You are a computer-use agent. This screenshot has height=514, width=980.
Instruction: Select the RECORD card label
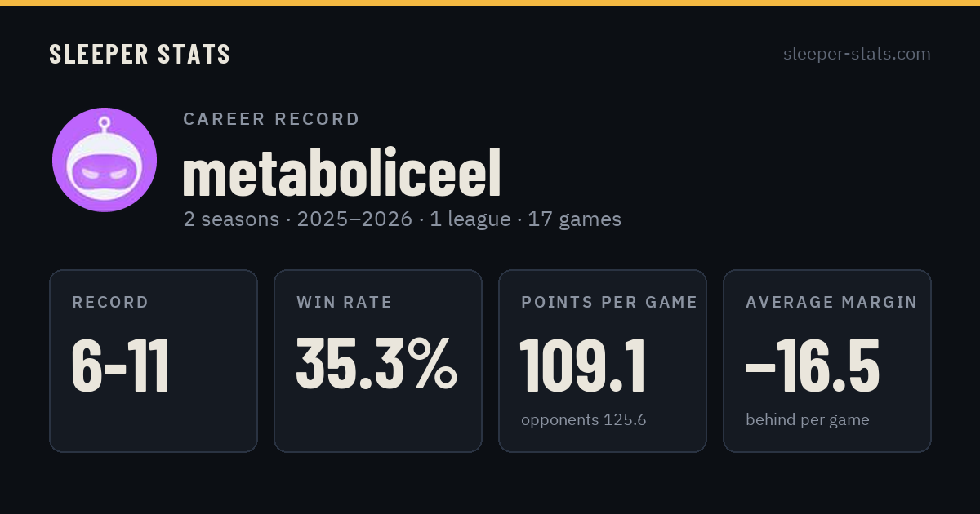tap(110, 303)
